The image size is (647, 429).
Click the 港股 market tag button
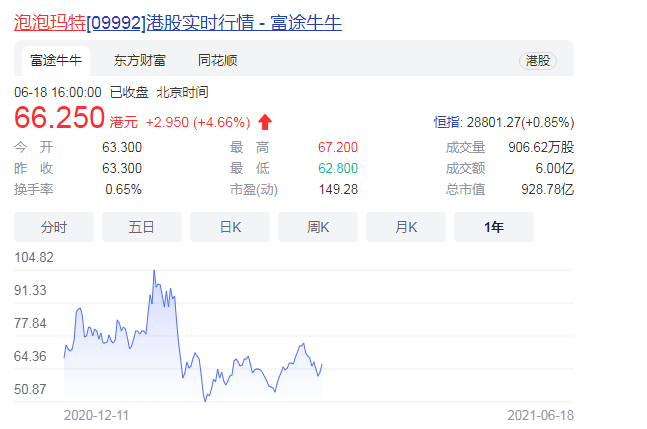[538, 61]
